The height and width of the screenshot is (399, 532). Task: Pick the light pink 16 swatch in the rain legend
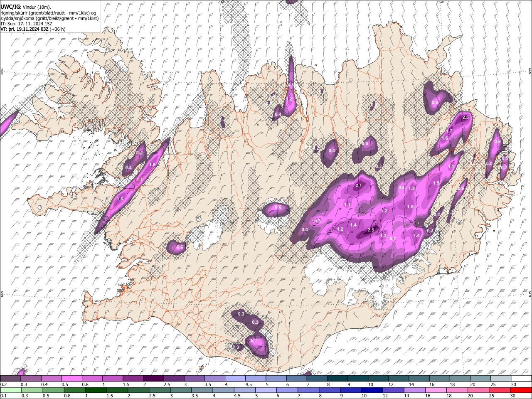[435, 390]
